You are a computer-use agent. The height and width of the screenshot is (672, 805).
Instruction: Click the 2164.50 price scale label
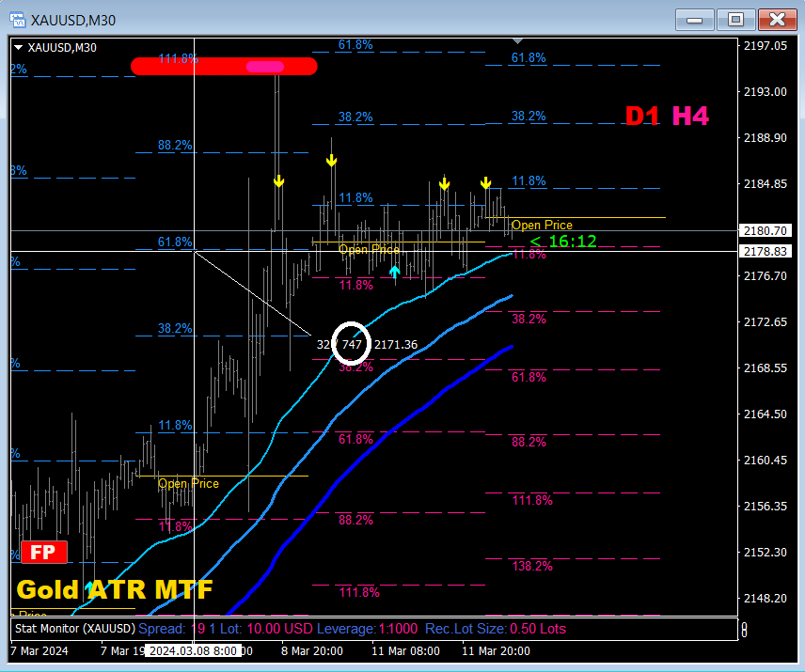(x=766, y=414)
